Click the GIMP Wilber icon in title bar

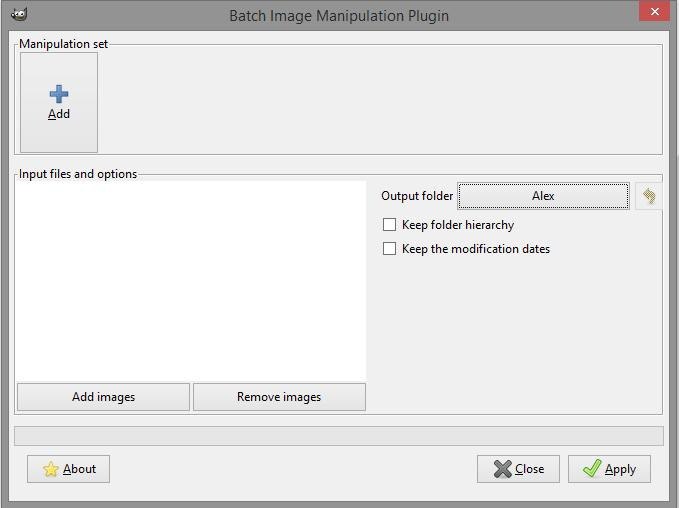(19, 15)
